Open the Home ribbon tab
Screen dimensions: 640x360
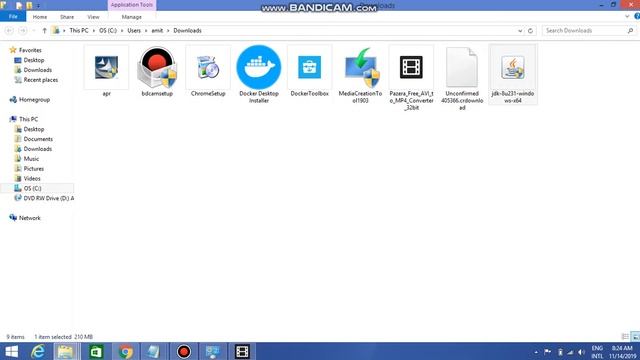tap(40, 17)
